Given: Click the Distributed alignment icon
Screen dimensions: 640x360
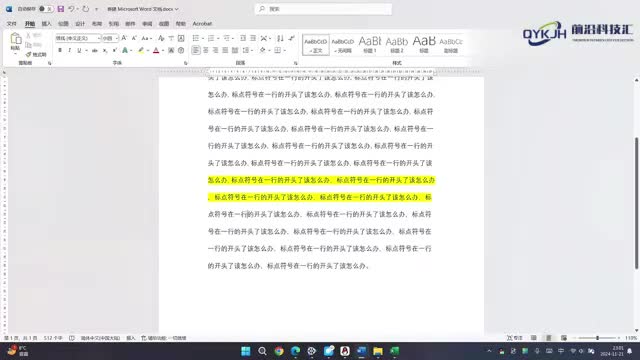Looking at the screenshot, I should (x=235, y=51).
